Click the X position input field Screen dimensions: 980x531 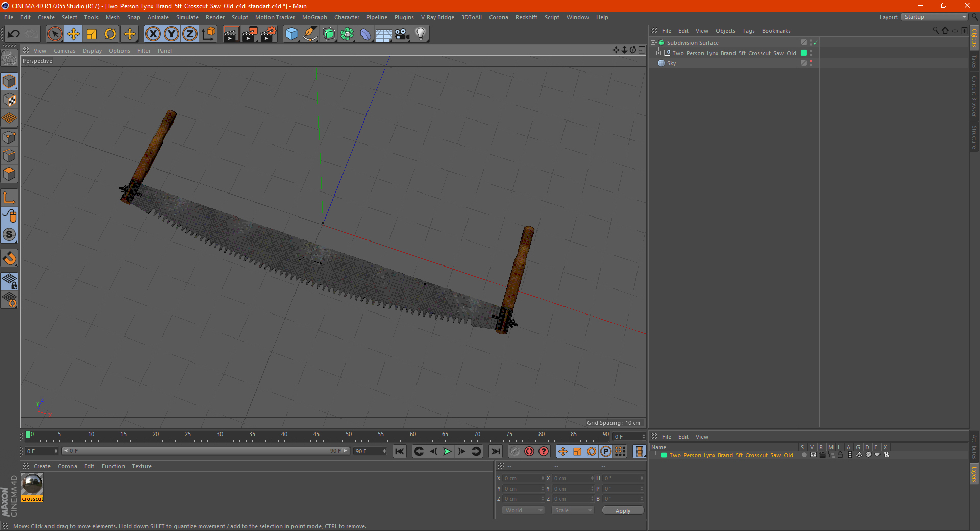pos(524,478)
